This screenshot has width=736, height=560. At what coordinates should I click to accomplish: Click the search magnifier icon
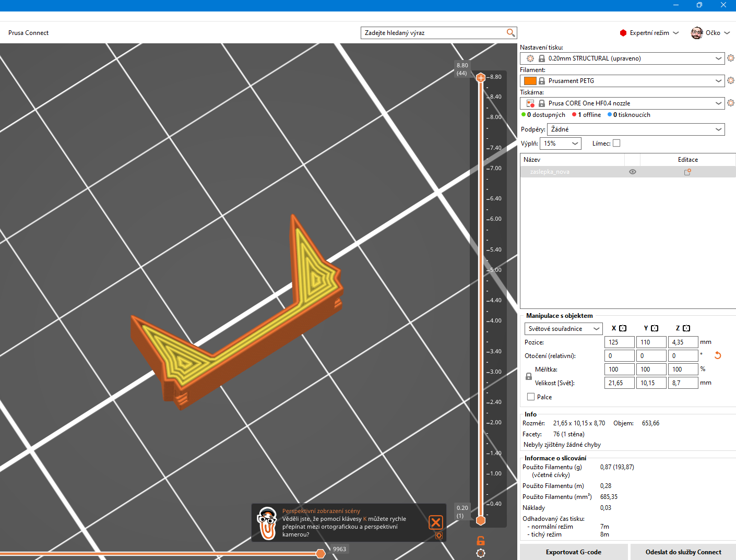pos(511,33)
